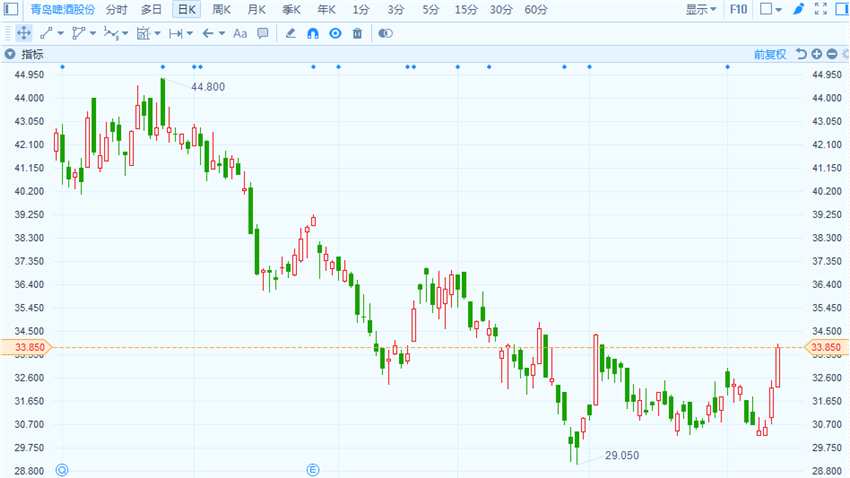Select the move/pan cursor tool
Image resolution: width=850 pixels, height=478 pixels.
coord(24,34)
